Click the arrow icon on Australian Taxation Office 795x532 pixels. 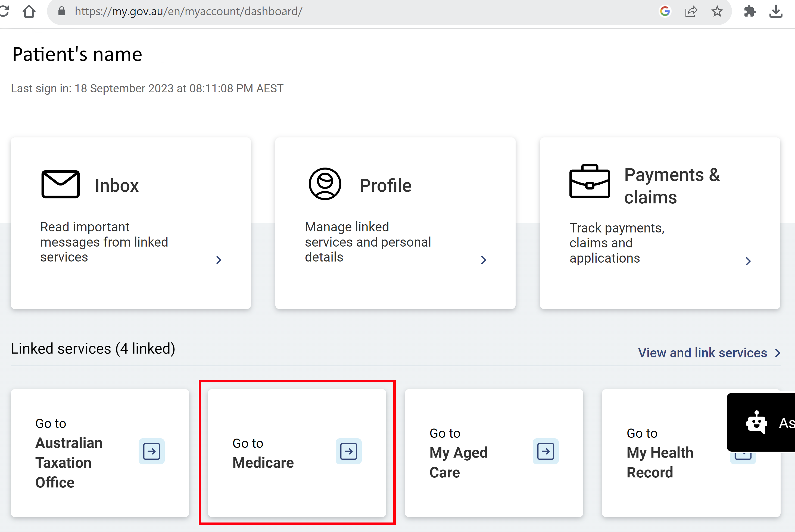[x=151, y=451]
